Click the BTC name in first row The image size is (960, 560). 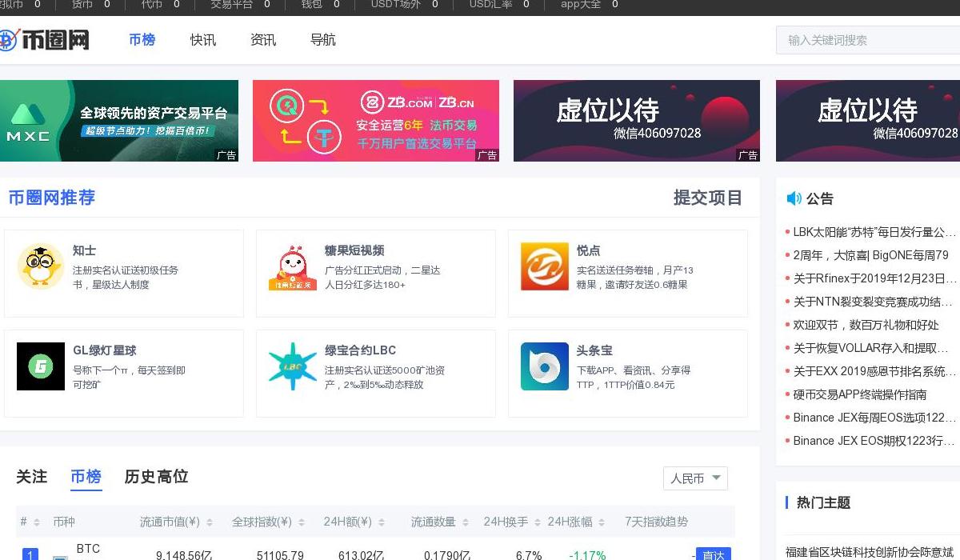point(88,549)
